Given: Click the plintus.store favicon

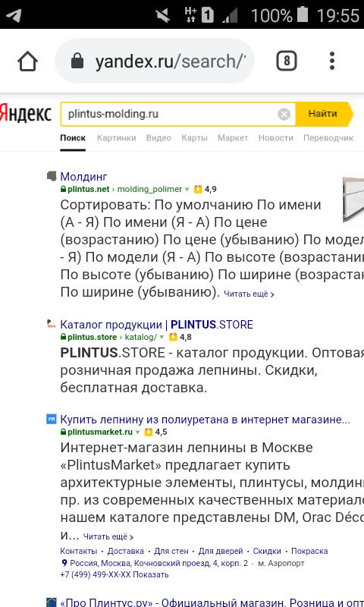Looking at the screenshot, I should click(51, 324).
